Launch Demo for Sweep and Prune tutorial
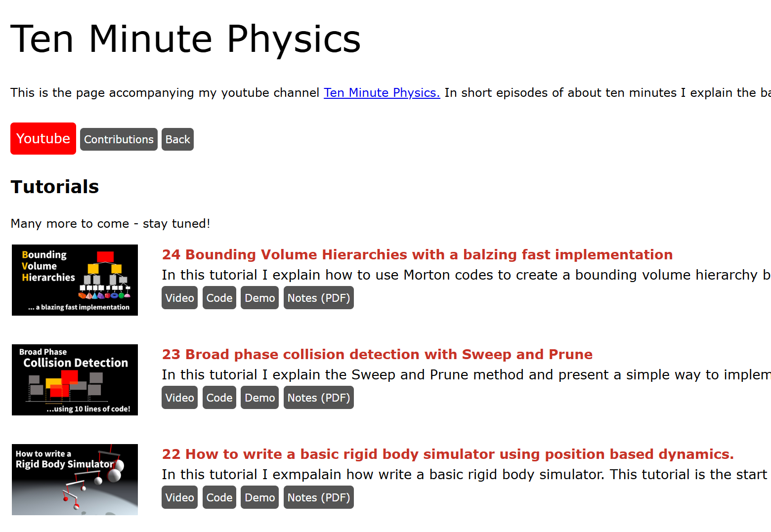 [x=259, y=398]
